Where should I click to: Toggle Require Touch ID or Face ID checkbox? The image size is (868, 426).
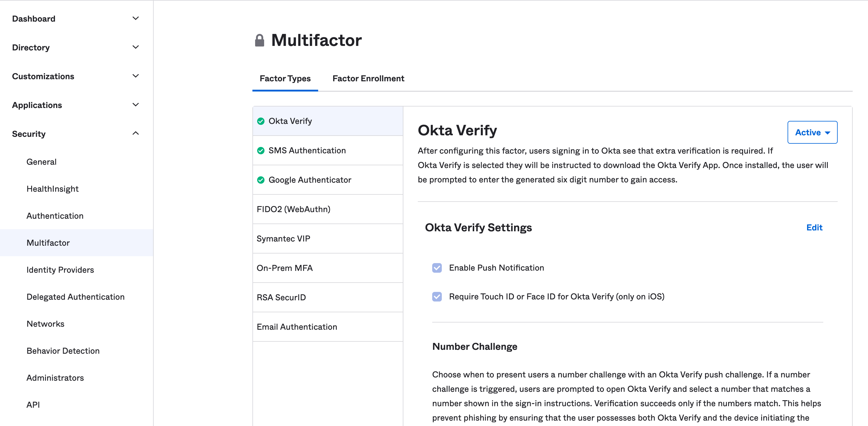coord(437,296)
